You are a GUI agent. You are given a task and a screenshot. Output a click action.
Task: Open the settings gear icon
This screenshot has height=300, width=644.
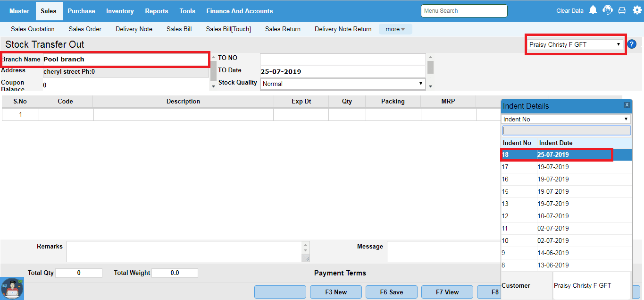coord(637,10)
